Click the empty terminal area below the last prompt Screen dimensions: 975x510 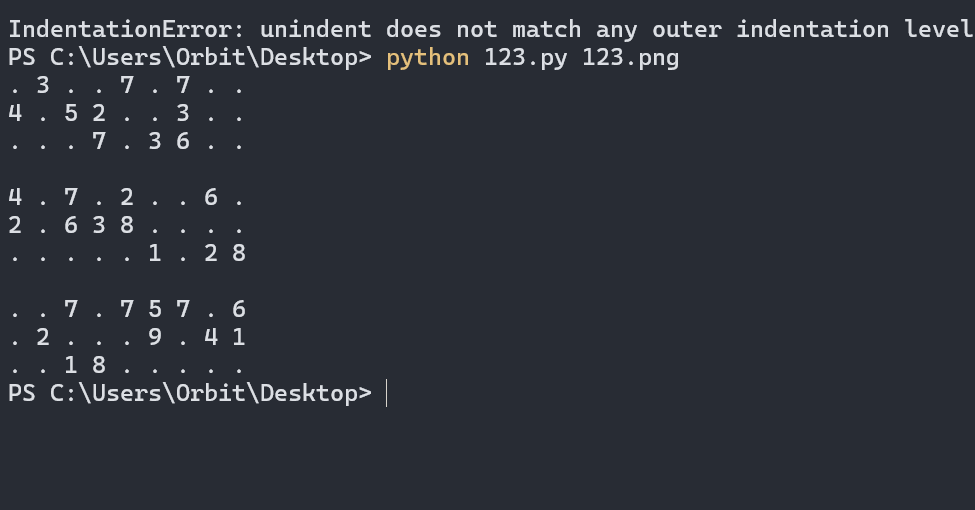488,459
